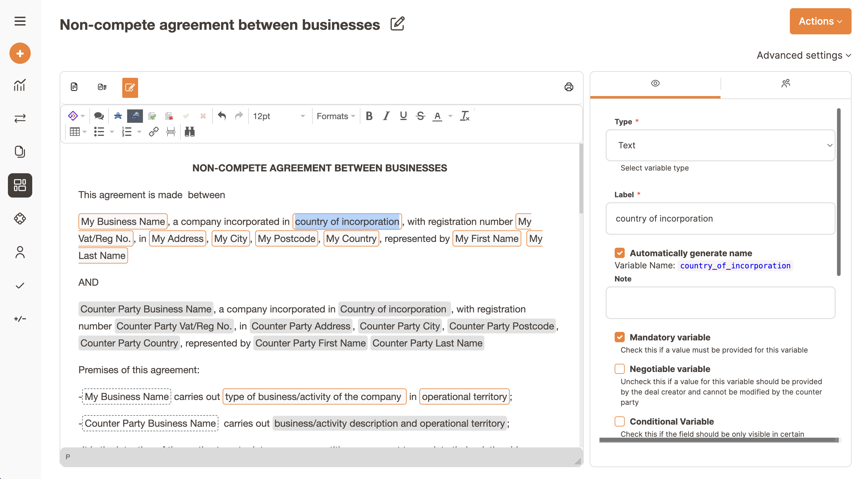This screenshot has width=868, height=479.
Task: Reject all changes document icon
Action: [169, 116]
